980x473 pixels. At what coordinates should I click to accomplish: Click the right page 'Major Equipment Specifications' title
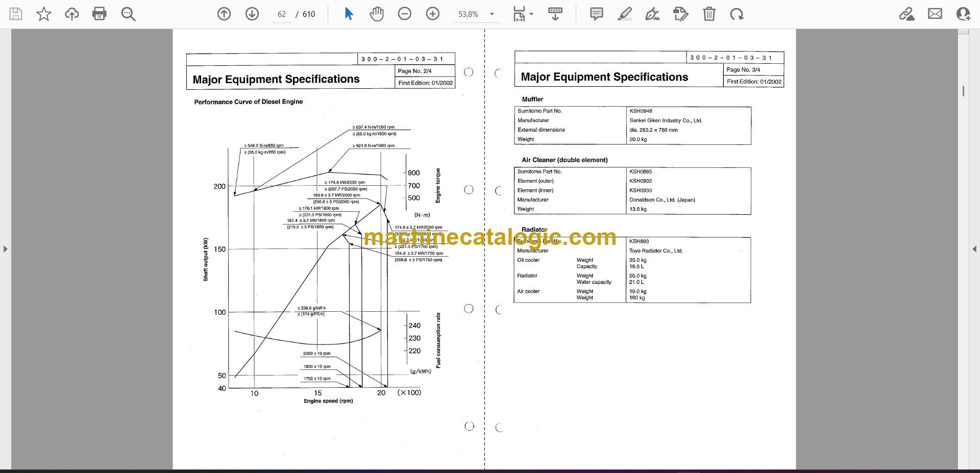(x=604, y=77)
